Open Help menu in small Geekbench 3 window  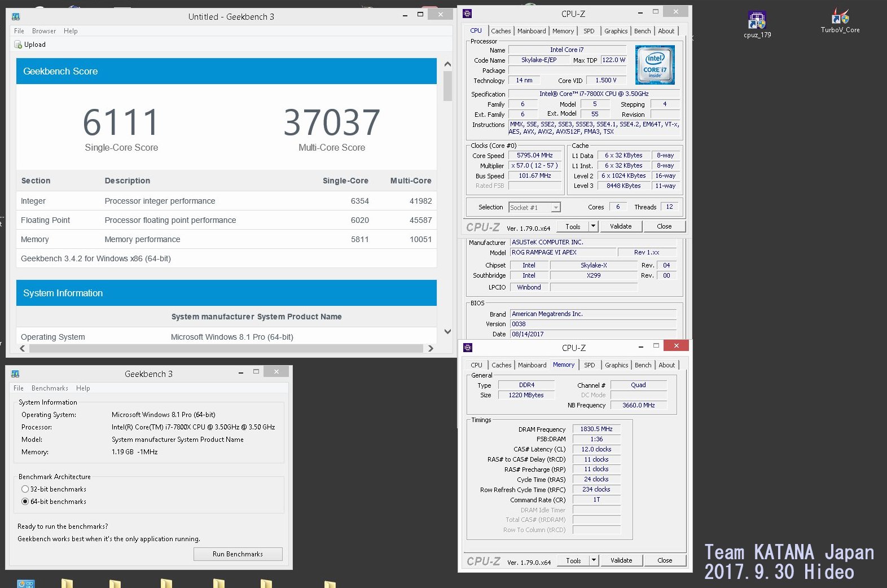[83, 388]
